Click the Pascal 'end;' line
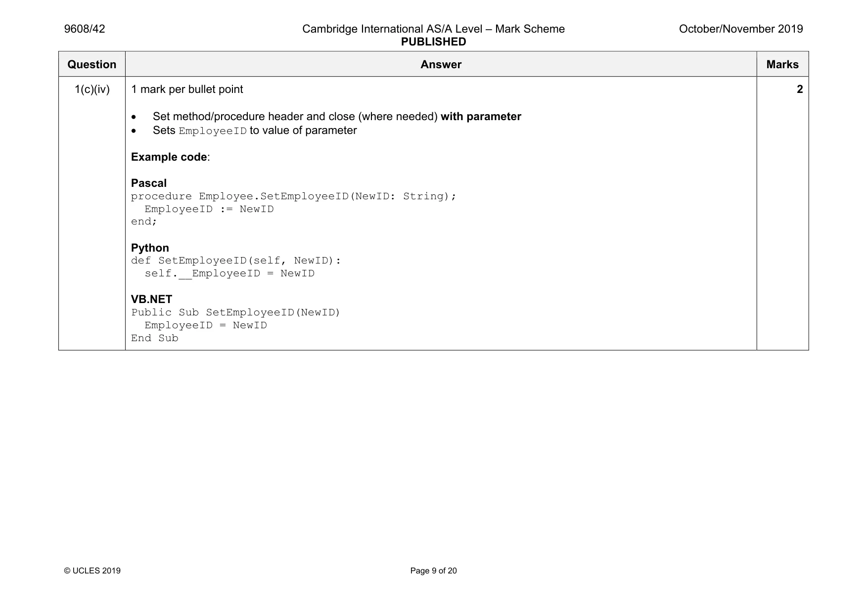 144,221
